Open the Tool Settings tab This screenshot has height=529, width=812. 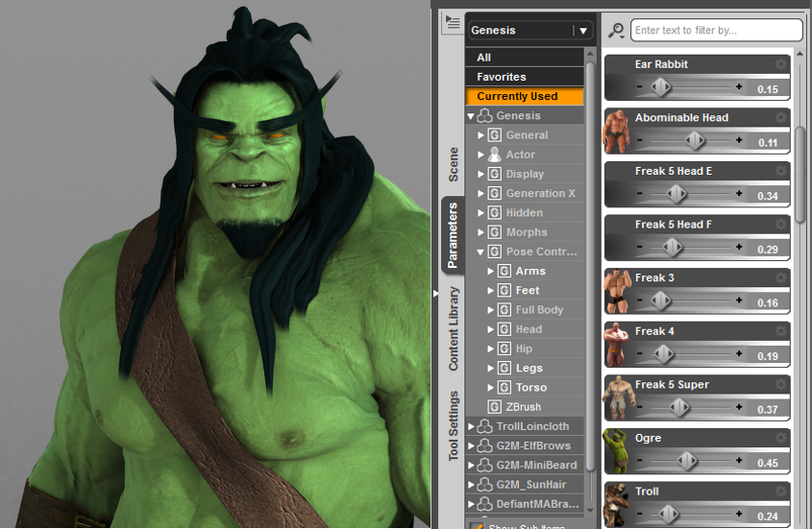(454, 425)
